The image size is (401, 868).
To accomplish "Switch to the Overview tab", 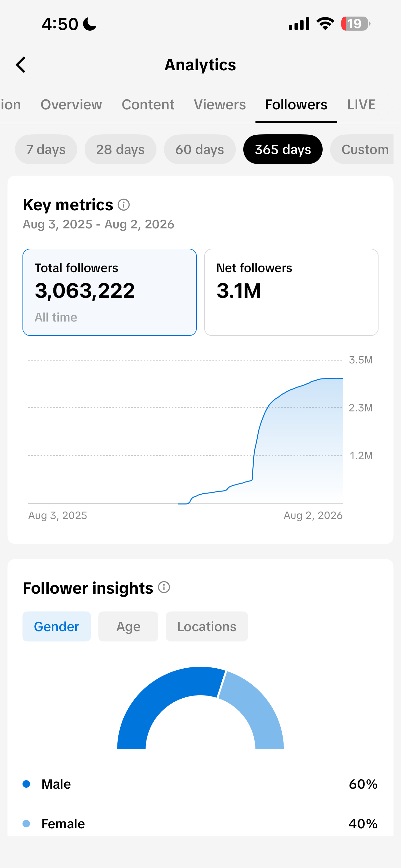I will pyautogui.click(x=71, y=104).
